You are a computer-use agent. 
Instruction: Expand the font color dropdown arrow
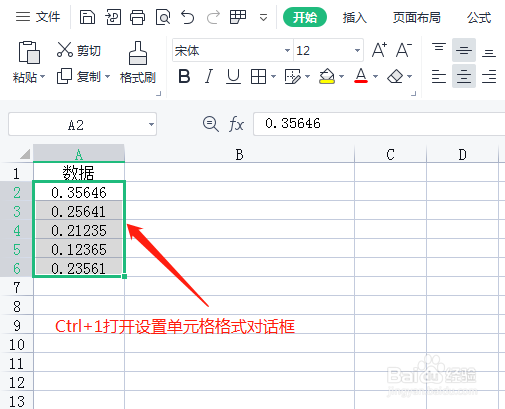(375, 77)
